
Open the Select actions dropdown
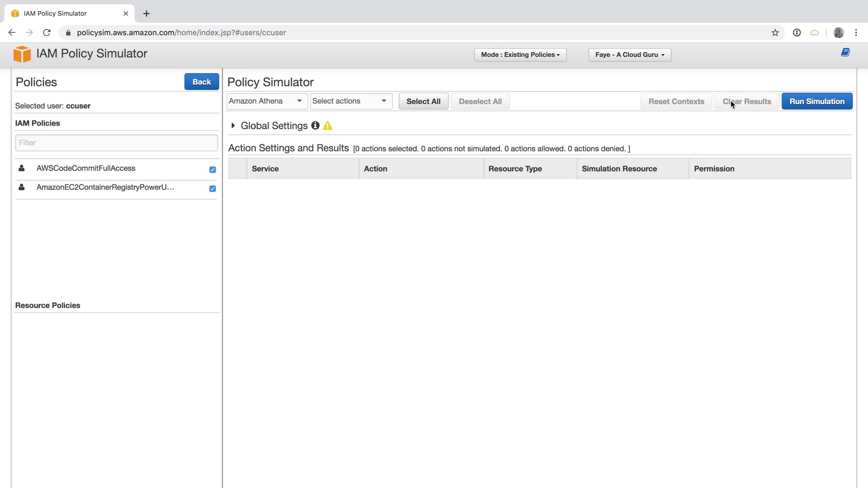click(350, 101)
